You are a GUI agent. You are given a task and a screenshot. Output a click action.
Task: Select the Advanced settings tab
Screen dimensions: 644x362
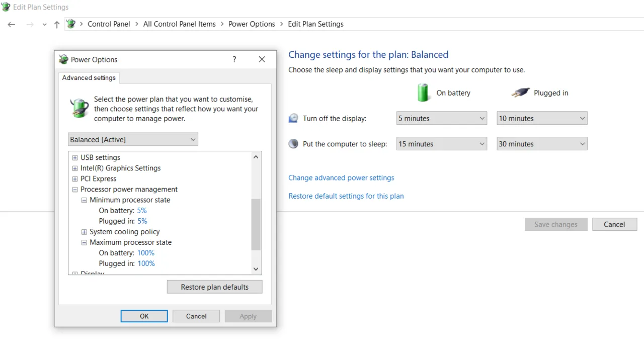point(89,77)
